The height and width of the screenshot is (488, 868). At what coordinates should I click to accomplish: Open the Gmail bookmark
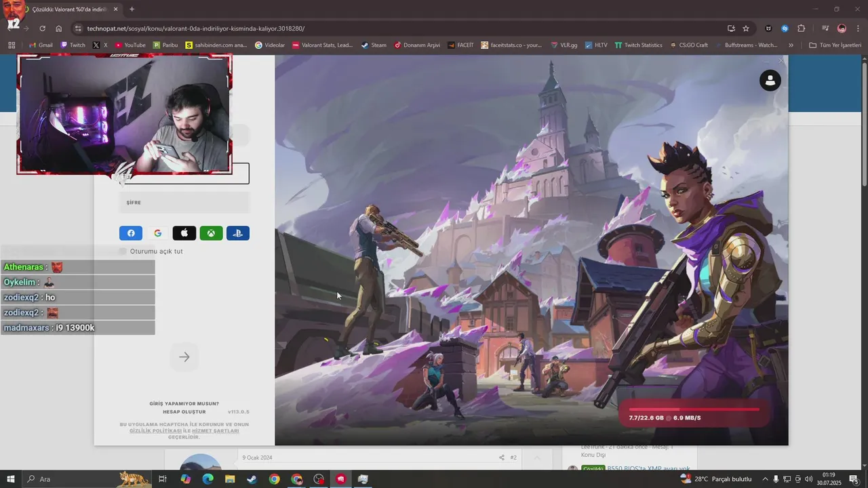(41, 45)
